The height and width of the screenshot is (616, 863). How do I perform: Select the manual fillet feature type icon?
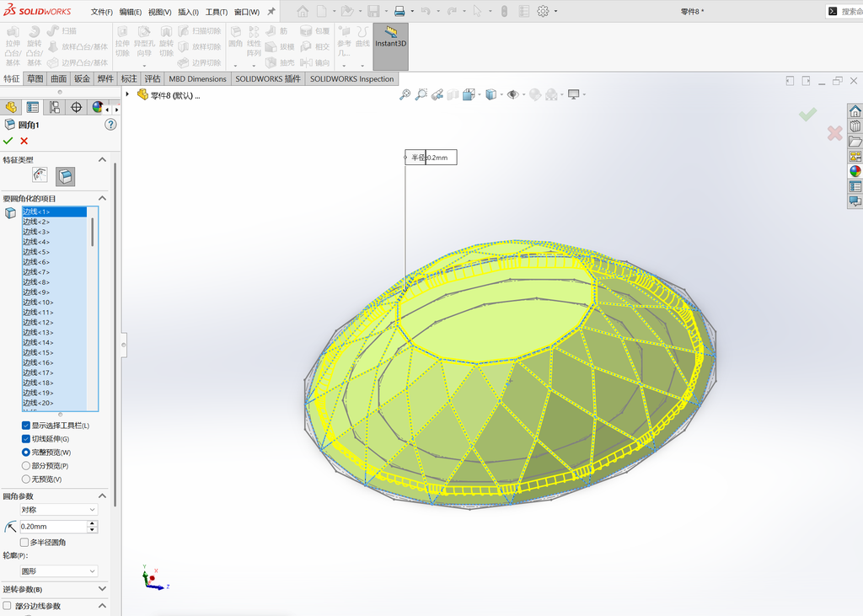40,175
